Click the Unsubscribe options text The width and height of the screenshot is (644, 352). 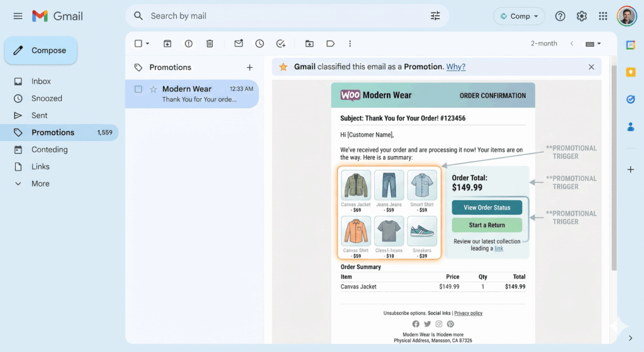[404, 314]
